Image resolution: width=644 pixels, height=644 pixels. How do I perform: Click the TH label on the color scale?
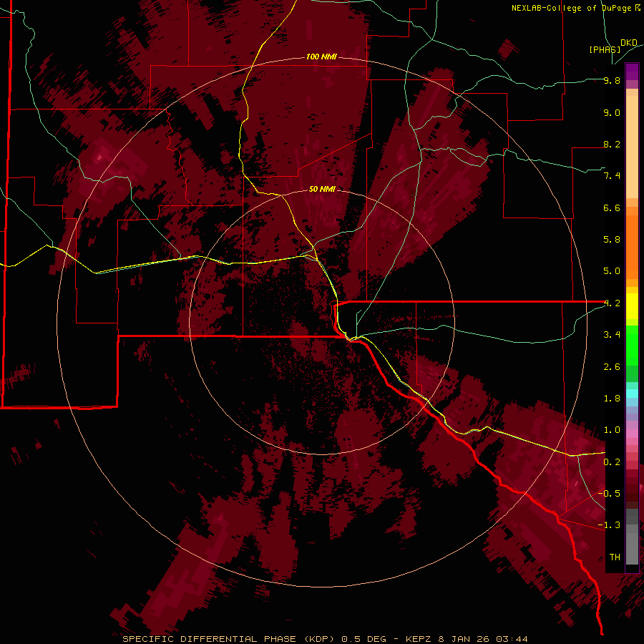click(615, 557)
